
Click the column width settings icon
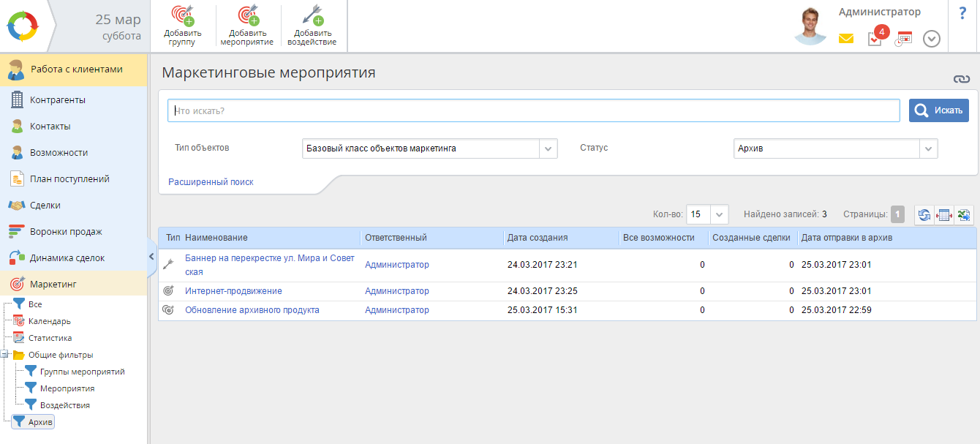(944, 215)
